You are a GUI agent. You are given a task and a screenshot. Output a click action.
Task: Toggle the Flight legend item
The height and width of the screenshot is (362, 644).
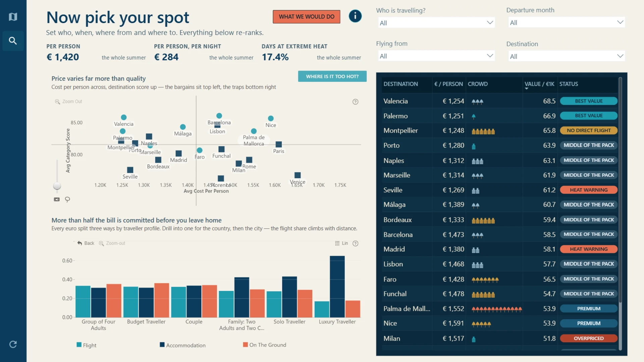coord(86,345)
